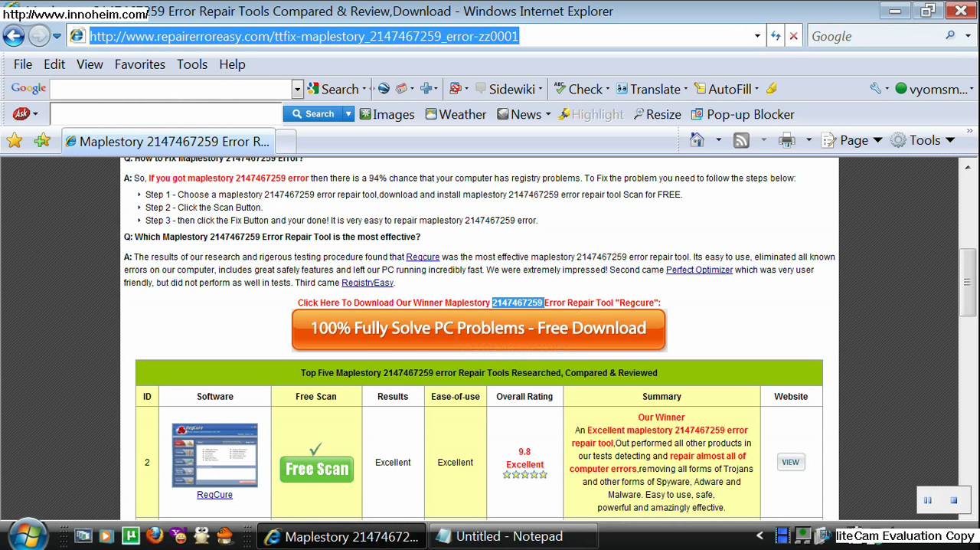
Task: Click Google toolbar AutoFill button
Action: (723, 89)
